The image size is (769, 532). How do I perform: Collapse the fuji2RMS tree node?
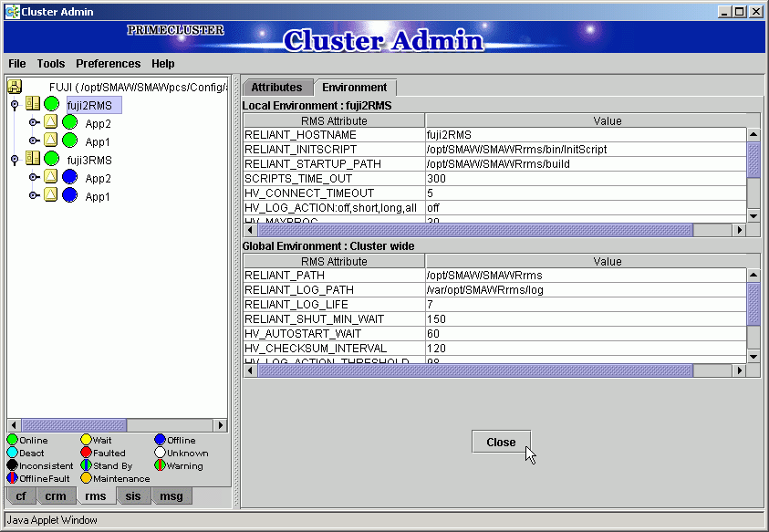pyautogui.click(x=15, y=105)
